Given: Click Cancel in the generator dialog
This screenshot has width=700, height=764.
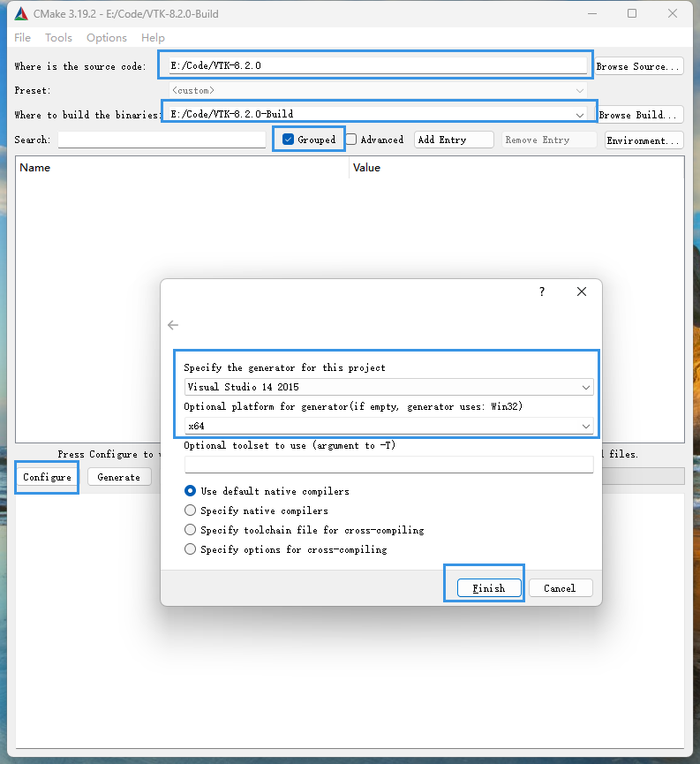Looking at the screenshot, I should (x=560, y=588).
